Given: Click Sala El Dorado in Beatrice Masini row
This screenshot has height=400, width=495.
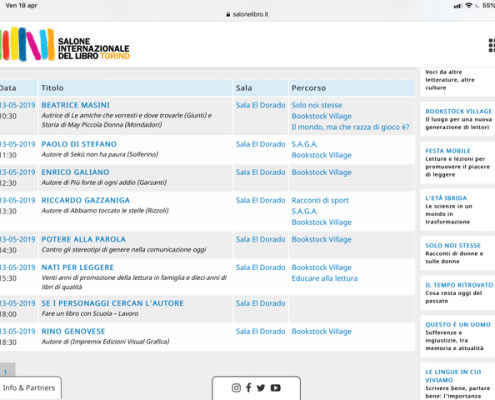Looking at the screenshot, I should [x=260, y=105].
